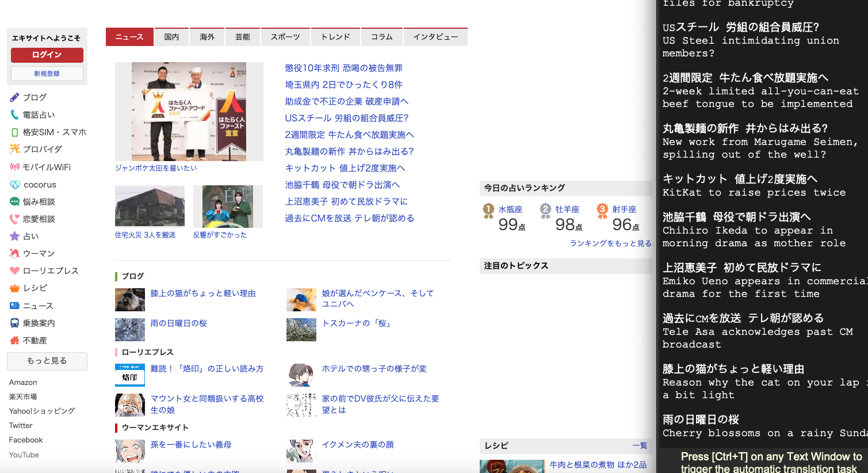Screen dimensions: 868x473
Task: Open main-page headline USスチール 労組の組合員威圧?
Action: point(347,118)
